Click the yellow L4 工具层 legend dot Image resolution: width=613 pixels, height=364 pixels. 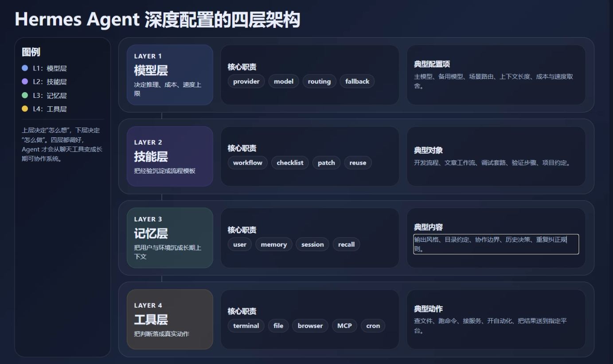pos(25,108)
